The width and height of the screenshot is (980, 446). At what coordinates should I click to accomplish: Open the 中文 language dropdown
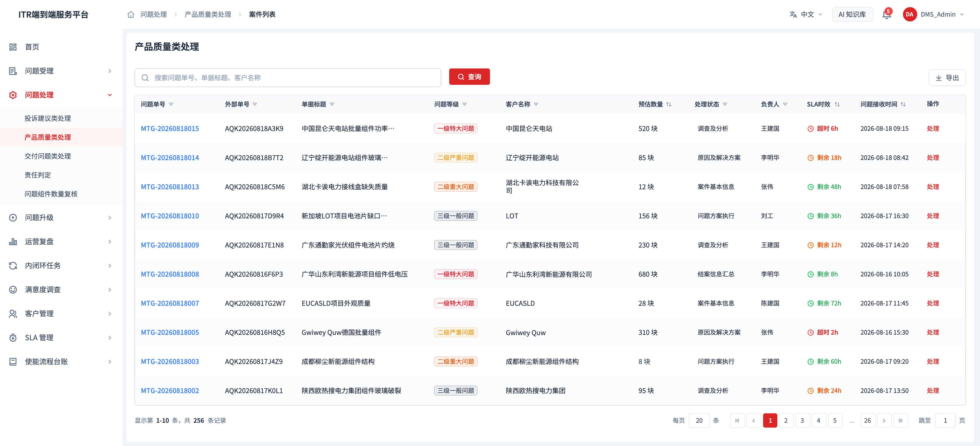point(806,15)
